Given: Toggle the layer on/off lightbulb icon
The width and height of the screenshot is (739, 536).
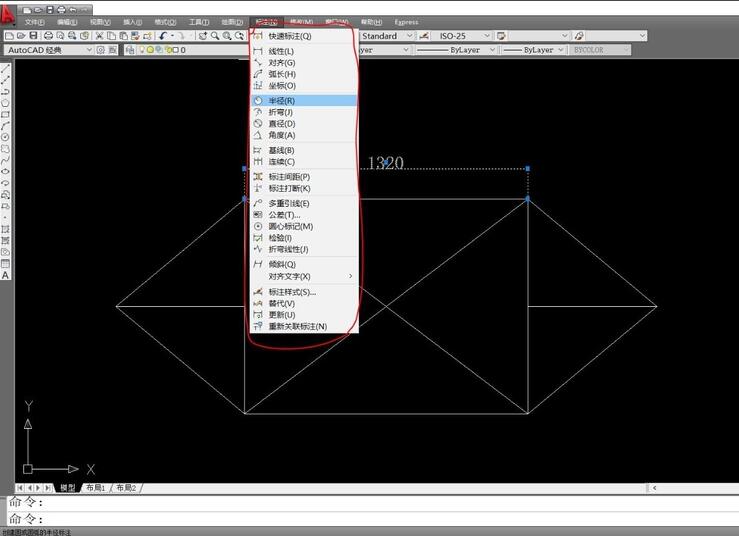Looking at the screenshot, I should [142, 50].
